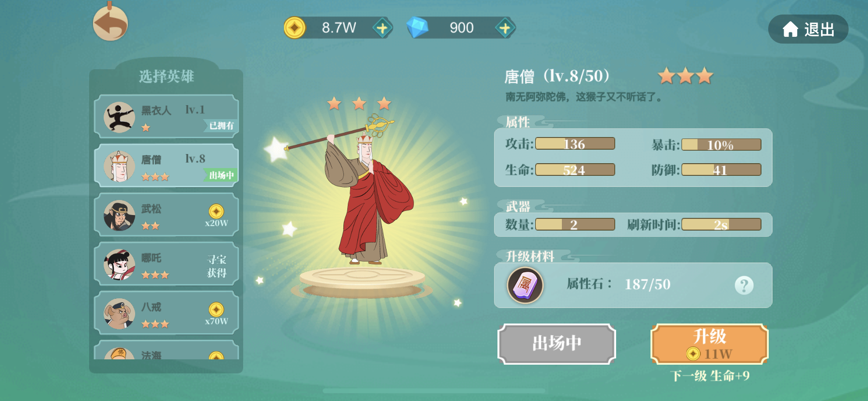Choose 八戒 hero costing 70W

coord(166,313)
